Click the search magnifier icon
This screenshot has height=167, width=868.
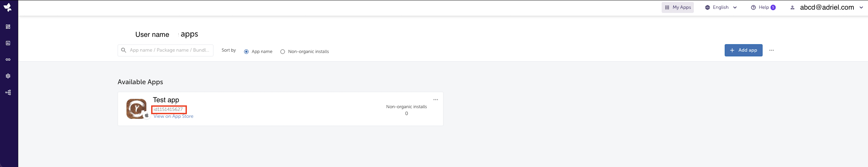pyautogui.click(x=124, y=50)
